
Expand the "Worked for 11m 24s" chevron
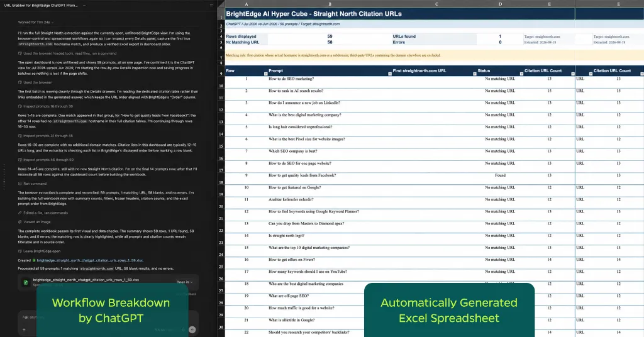[53, 22]
